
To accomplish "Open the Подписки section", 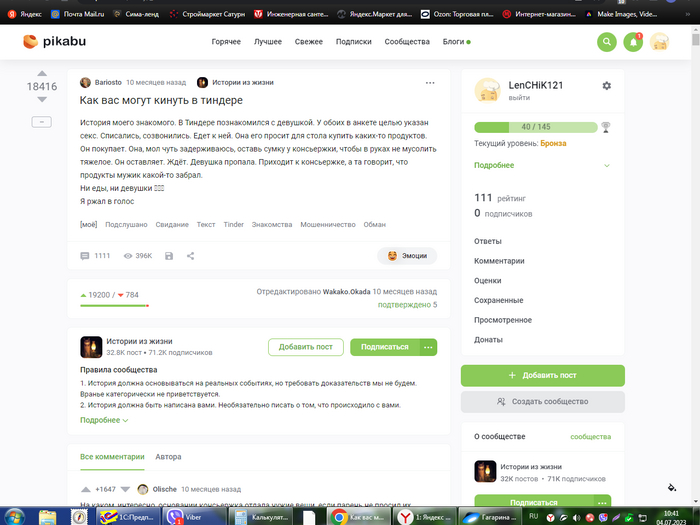I will [x=354, y=42].
